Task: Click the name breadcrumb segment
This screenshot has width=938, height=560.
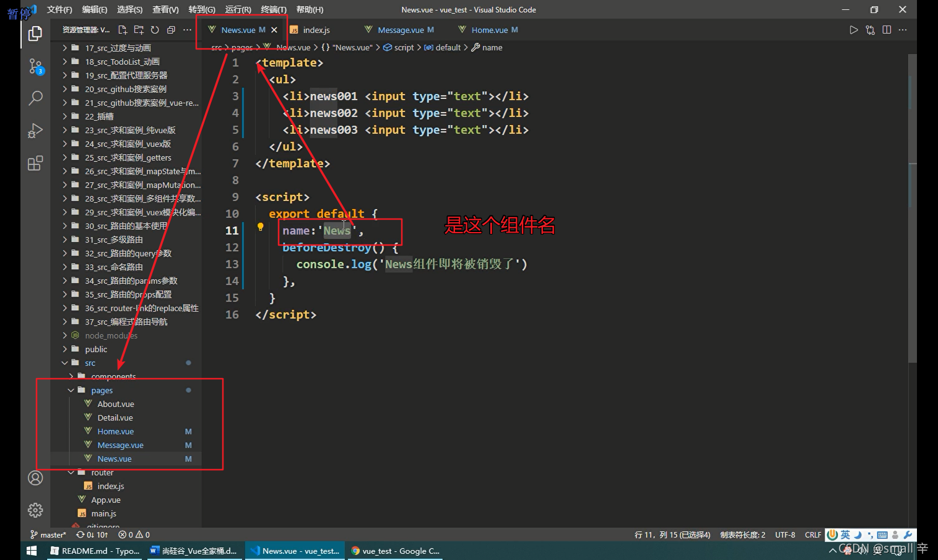Action: point(487,48)
